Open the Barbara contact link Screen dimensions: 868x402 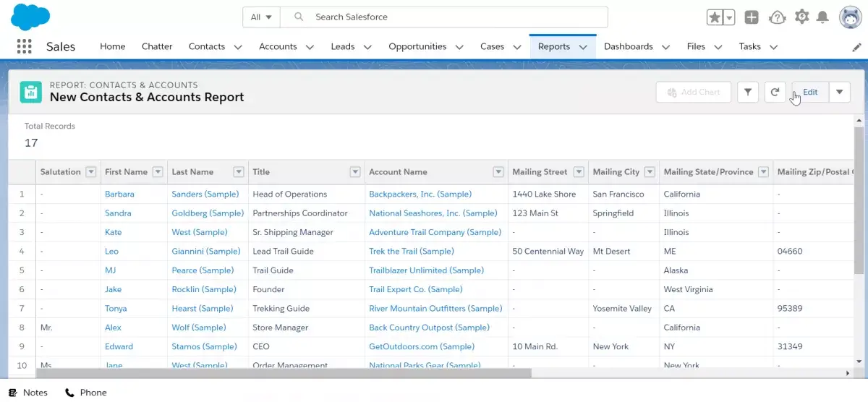[119, 194]
